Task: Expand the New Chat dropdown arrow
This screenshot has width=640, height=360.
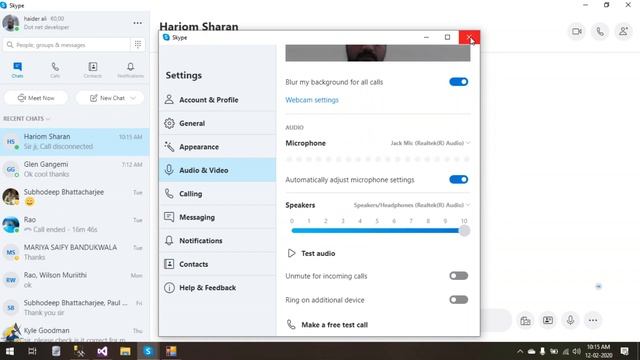Action: (133, 98)
